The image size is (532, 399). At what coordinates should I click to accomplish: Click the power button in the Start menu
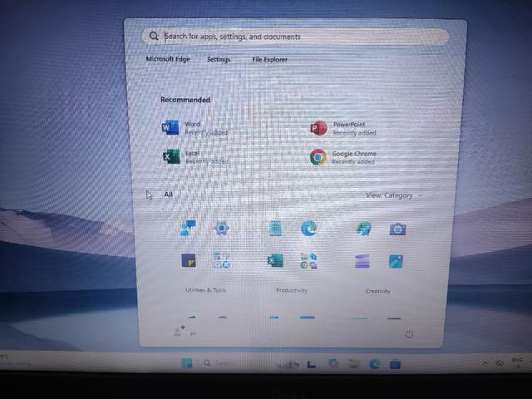[x=409, y=334]
